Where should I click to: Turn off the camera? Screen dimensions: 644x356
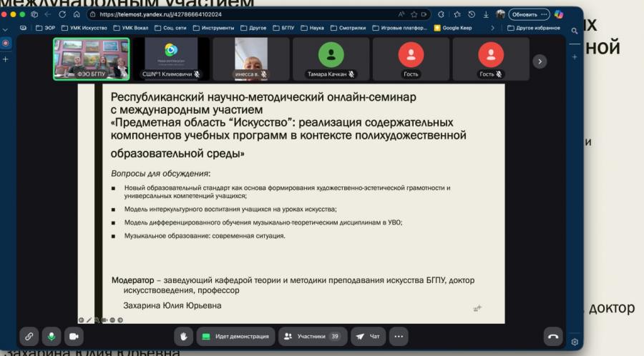coord(74,336)
